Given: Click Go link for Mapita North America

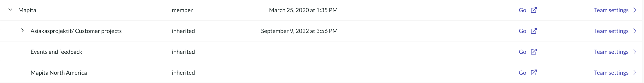Looking at the screenshot, I should point(522,72).
